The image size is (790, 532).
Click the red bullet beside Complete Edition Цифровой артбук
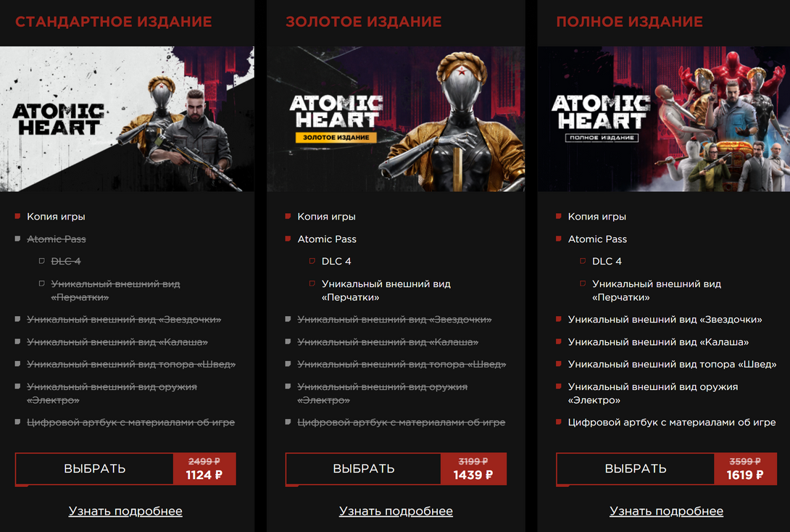(x=559, y=422)
